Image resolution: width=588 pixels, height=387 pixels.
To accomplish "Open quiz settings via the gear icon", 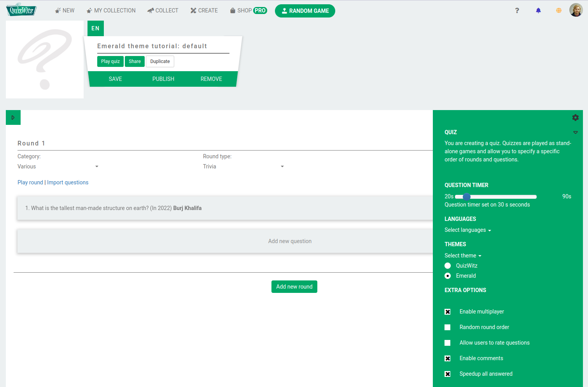I will point(576,117).
